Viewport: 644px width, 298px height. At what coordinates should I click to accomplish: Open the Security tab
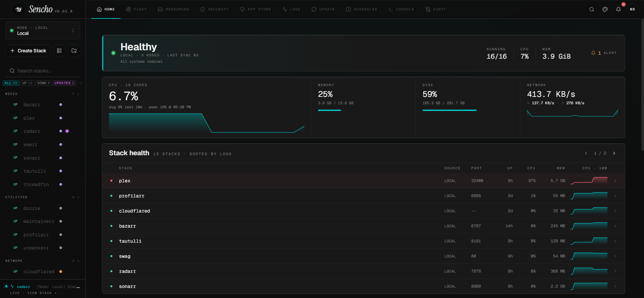point(215,9)
